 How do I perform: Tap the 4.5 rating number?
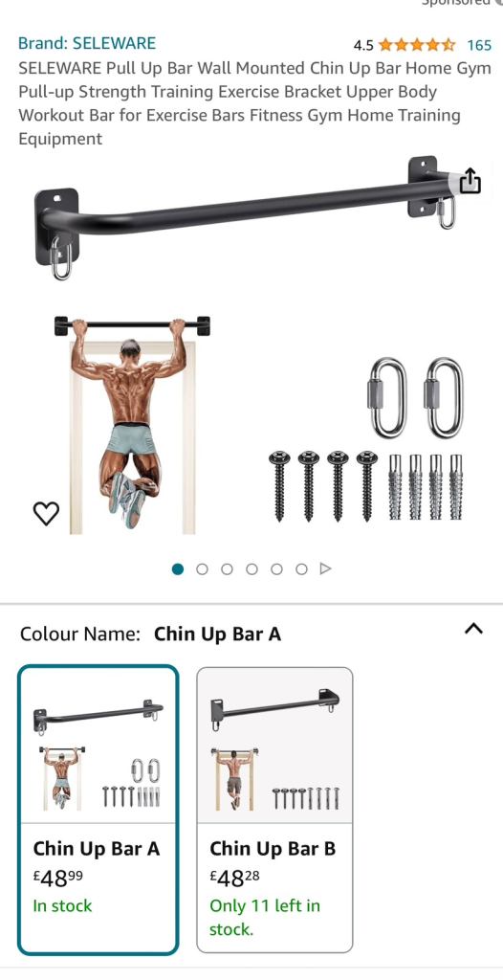(363, 45)
